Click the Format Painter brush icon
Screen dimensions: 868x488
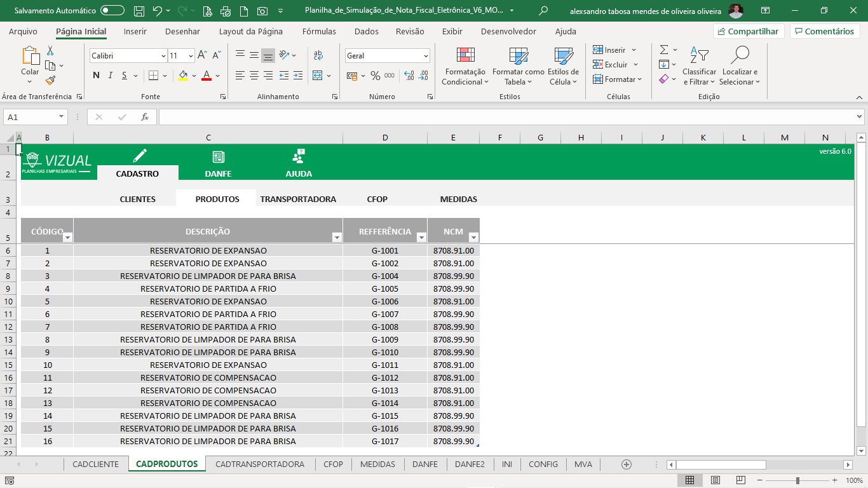(50, 81)
